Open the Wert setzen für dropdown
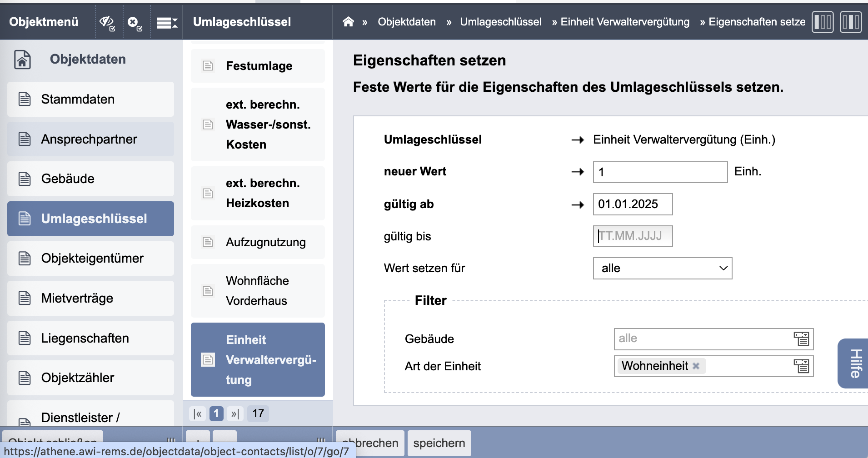 click(663, 268)
